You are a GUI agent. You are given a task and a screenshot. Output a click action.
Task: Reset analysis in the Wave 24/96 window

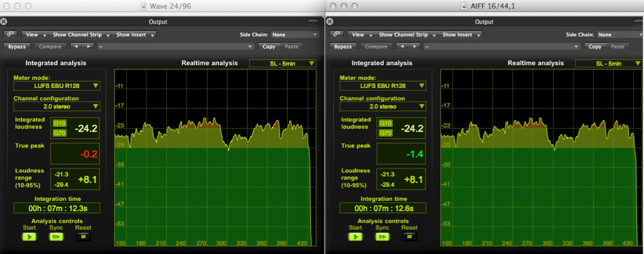(83, 237)
